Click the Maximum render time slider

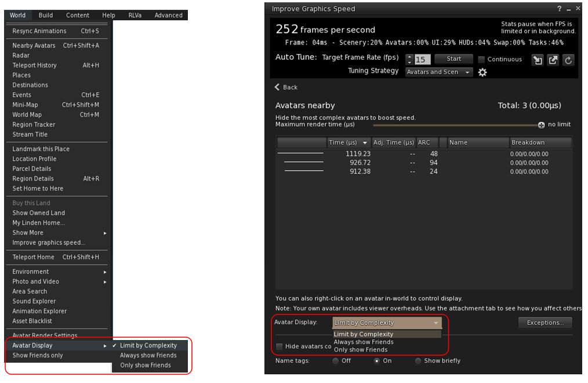click(x=455, y=125)
